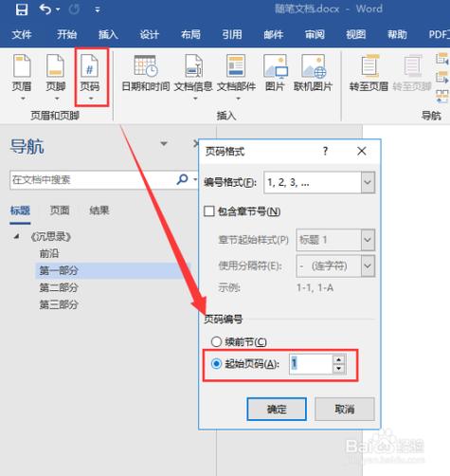Viewport: 450px width, 476px height.
Task: Click the help question mark in 页码格式 dialog
Action: pyautogui.click(x=325, y=151)
